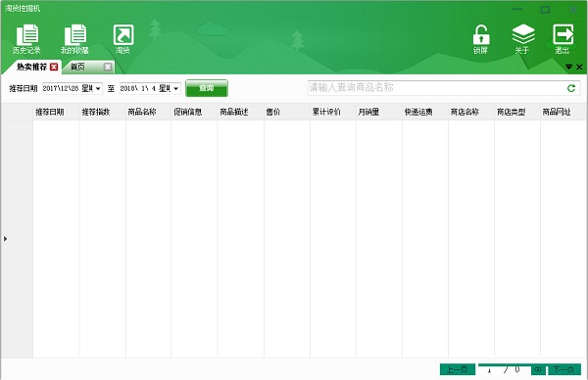The width and height of the screenshot is (588, 380).
Task: Open the 我的收藏 favorites icon
Action: pos(75,39)
